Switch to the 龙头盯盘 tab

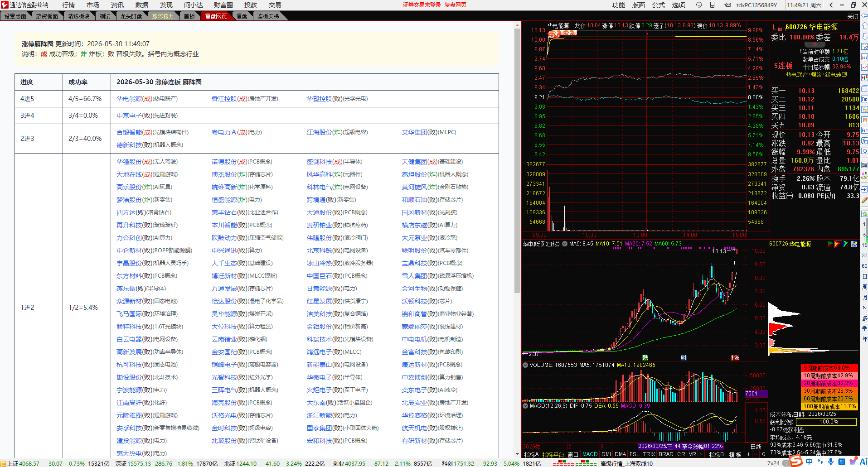point(131,16)
